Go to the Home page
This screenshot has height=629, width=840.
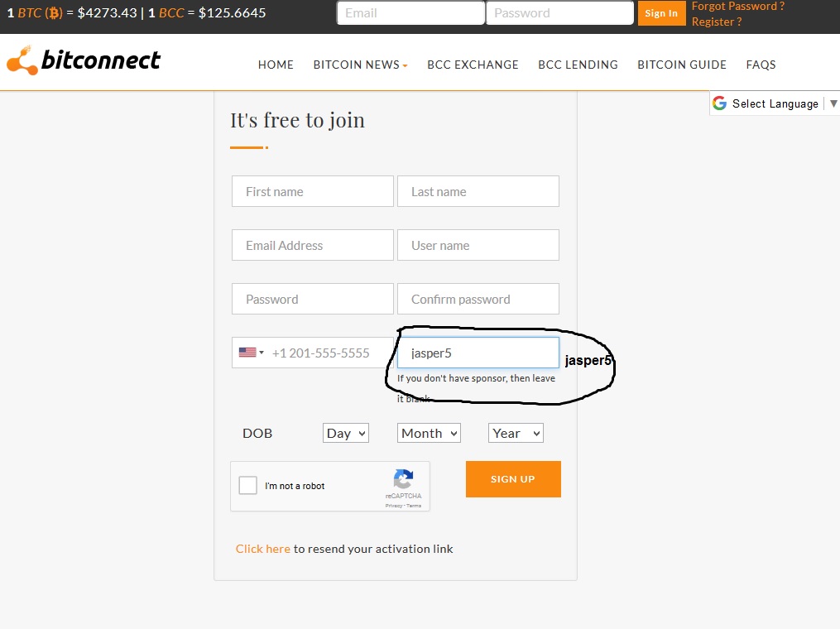pos(276,65)
